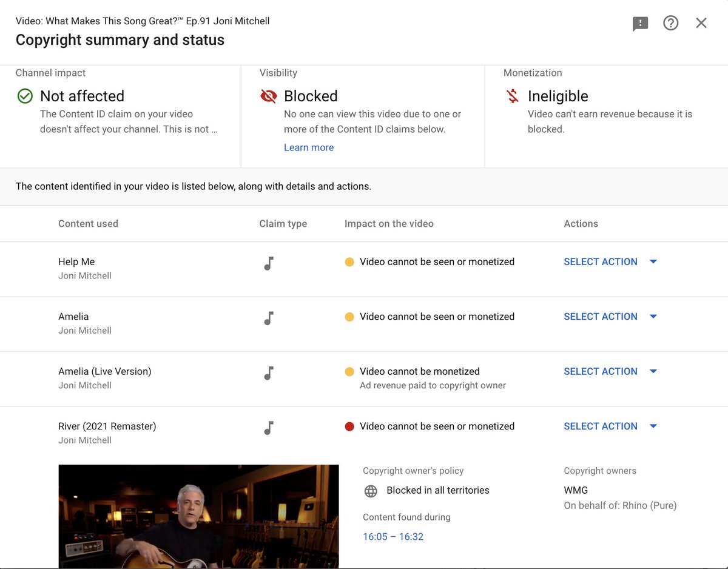Click the green checkmark beside Not affected
The width and height of the screenshot is (728, 569).
(x=24, y=96)
